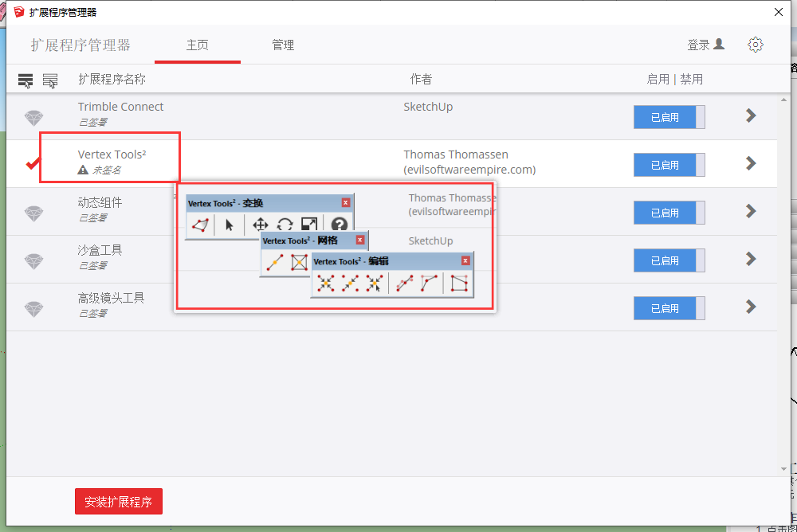Select the 沙盒工具 gem icon
This screenshot has height=532, width=797.
[34, 261]
